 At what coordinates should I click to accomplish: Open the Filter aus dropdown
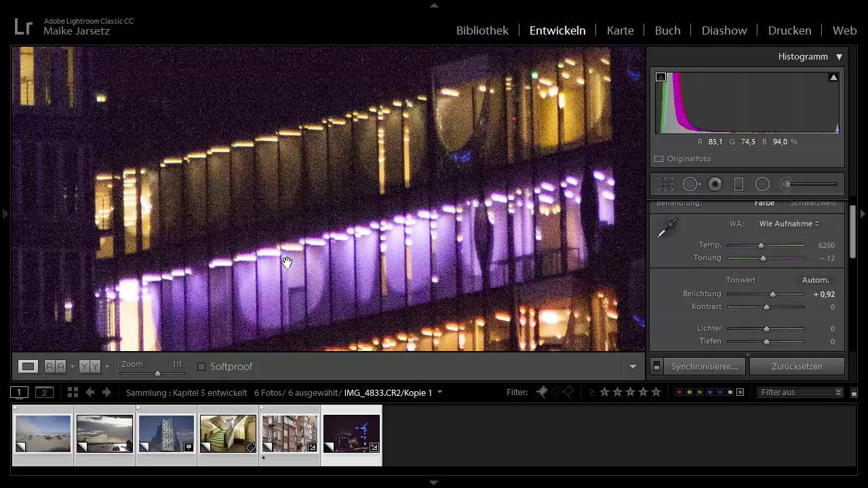coord(800,392)
